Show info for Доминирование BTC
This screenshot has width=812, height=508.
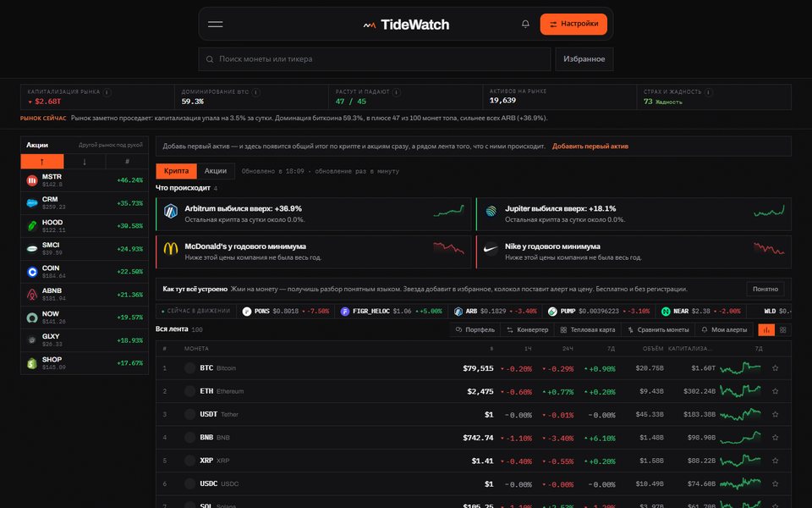[x=255, y=92]
